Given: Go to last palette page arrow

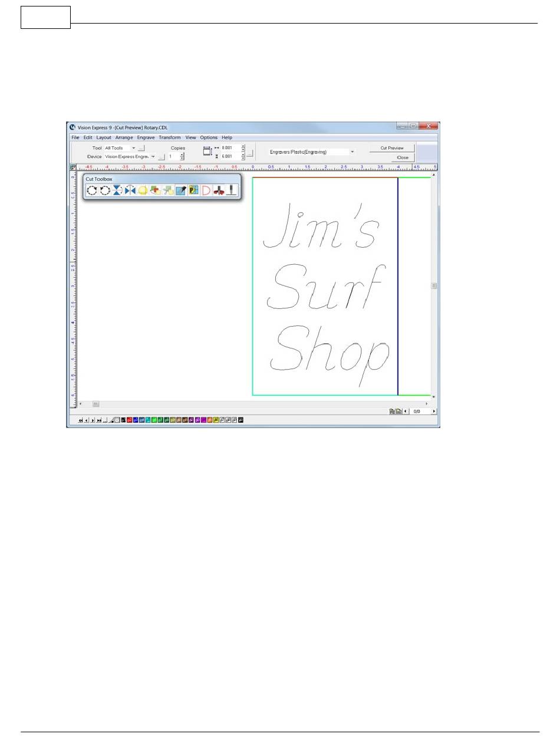Looking at the screenshot, I should click(99, 420).
